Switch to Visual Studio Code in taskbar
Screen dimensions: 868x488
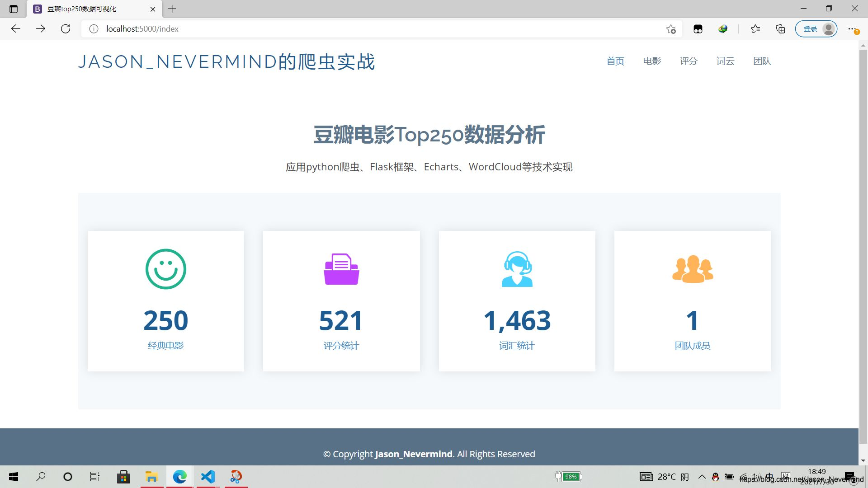(x=208, y=477)
